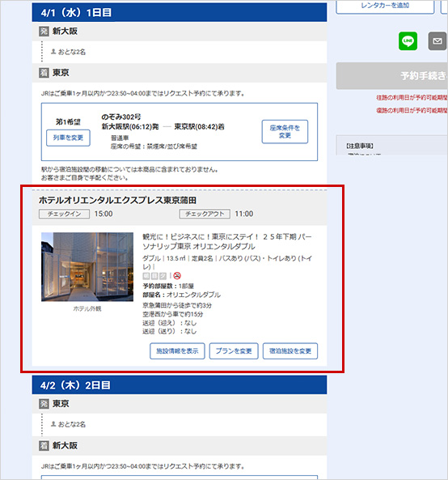Click プランを変更 button

[234, 350]
